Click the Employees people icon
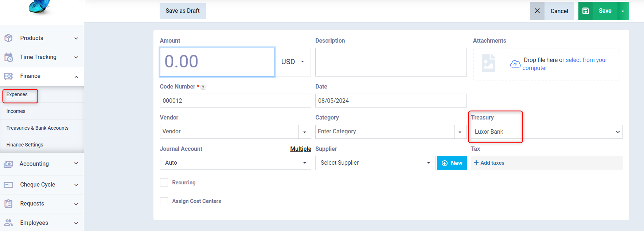 (8, 223)
